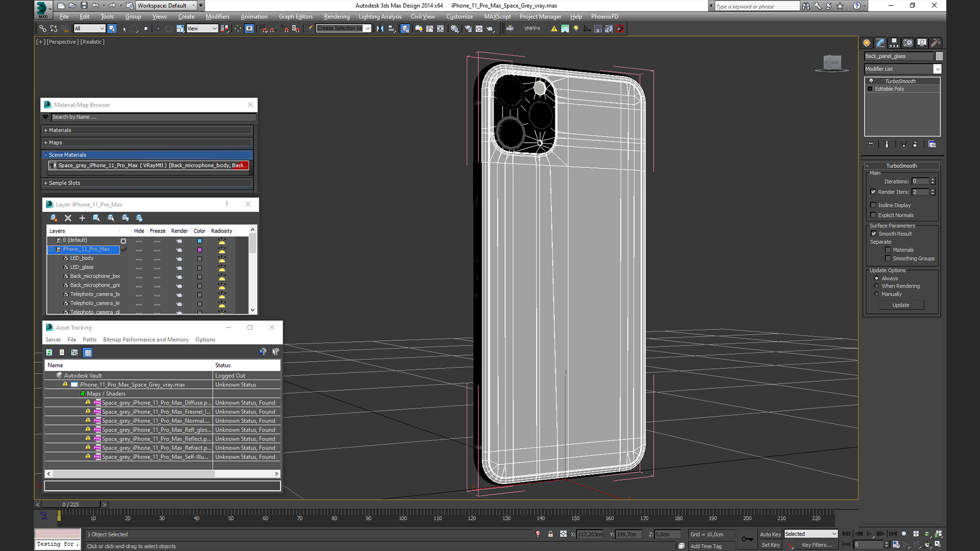Click the Pin Stack icon below modifier stack
The image size is (980, 551).
click(x=871, y=144)
